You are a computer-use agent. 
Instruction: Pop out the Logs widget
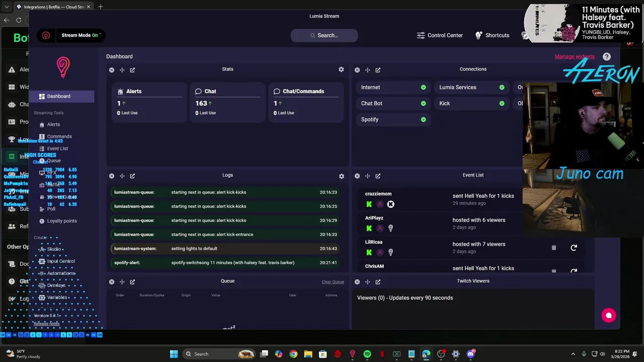pyautogui.click(x=132, y=176)
